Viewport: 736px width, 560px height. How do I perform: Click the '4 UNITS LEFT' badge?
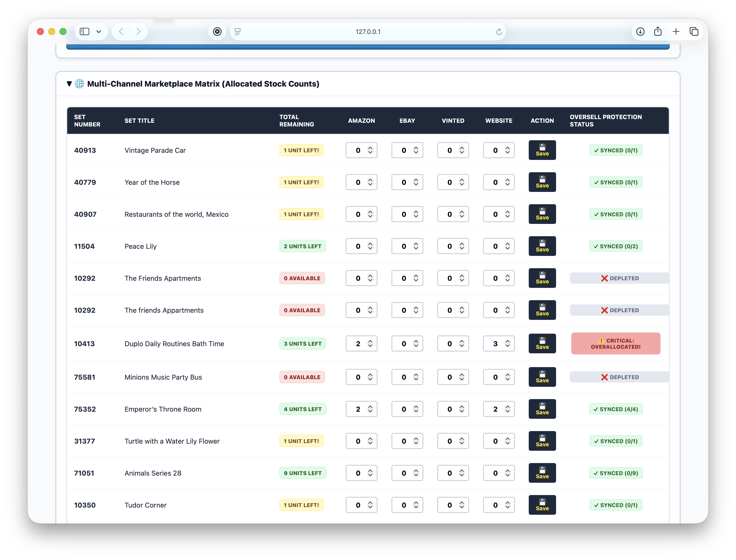(303, 409)
